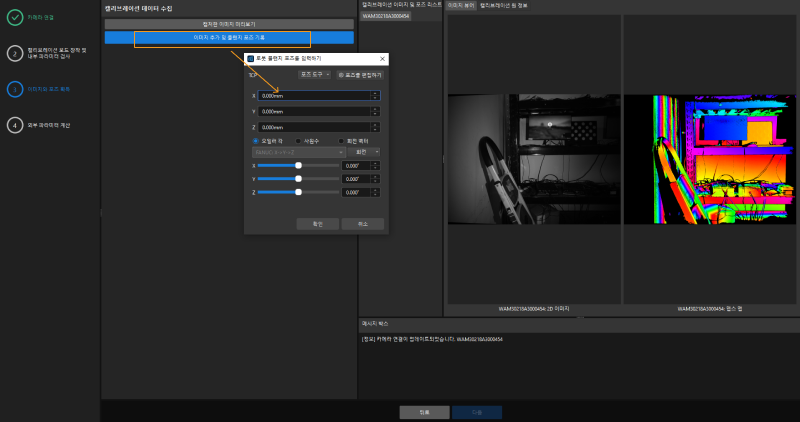Screen dimensions: 800x422
Task: Click the 취소 button in dialog
Action: 361,224
